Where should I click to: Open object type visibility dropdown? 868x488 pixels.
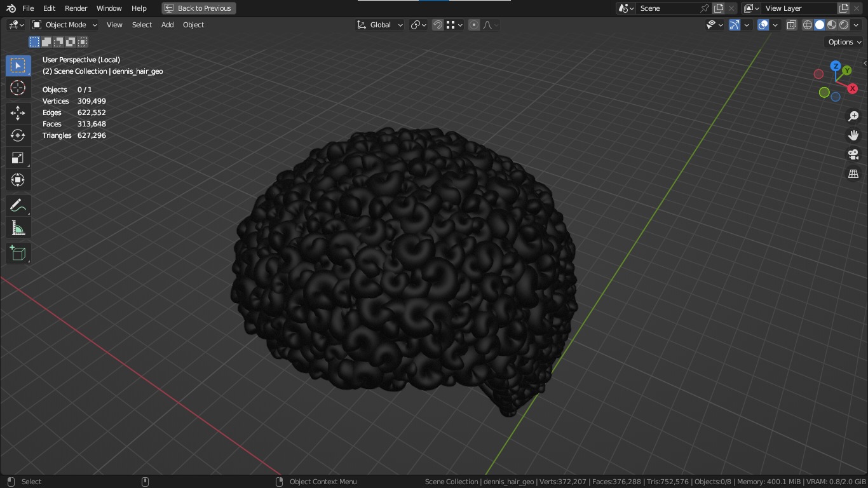click(x=715, y=25)
